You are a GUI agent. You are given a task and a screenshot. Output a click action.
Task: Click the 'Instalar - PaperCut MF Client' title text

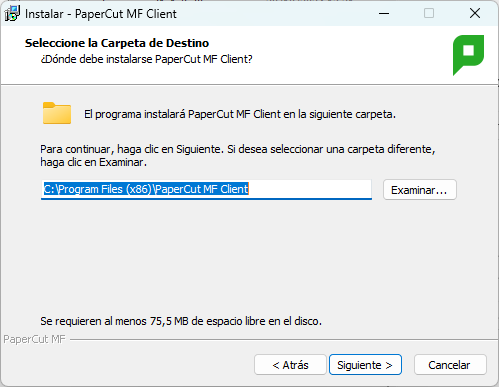(101, 14)
